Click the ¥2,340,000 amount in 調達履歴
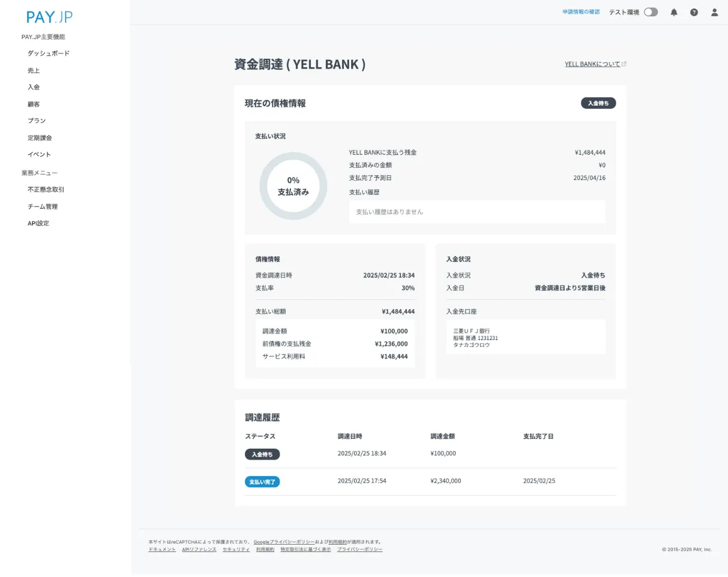Screen dimensions: 728x577 pyautogui.click(x=446, y=481)
